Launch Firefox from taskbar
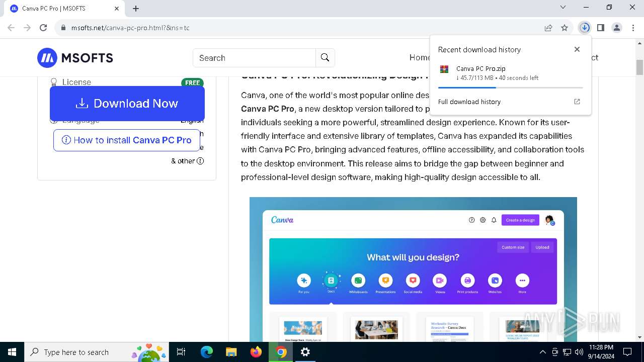Image resolution: width=644 pixels, height=362 pixels. [x=256, y=352]
